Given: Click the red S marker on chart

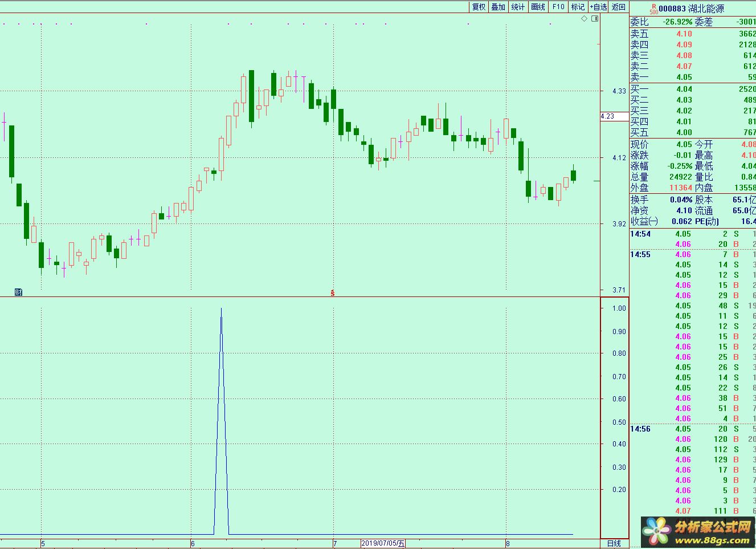Looking at the screenshot, I should (x=333, y=293).
